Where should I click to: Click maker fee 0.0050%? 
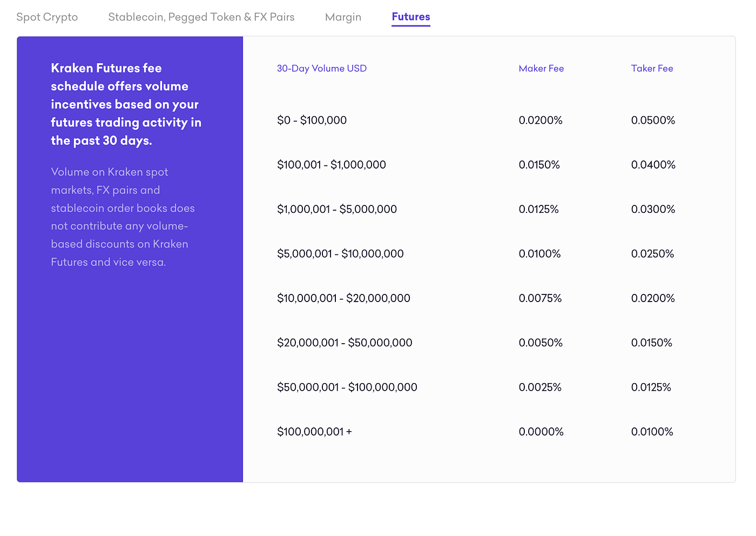[x=541, y=343]
